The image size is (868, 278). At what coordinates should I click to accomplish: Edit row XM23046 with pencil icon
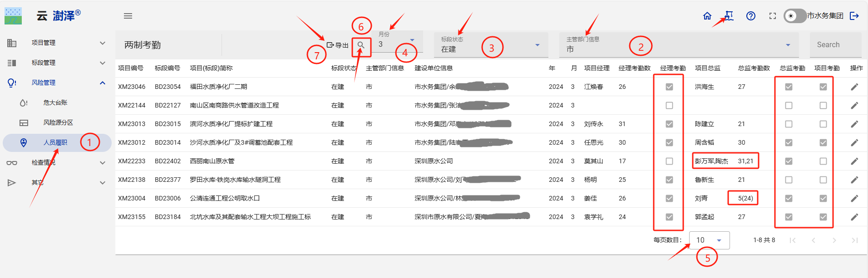[x=854, y=87]
